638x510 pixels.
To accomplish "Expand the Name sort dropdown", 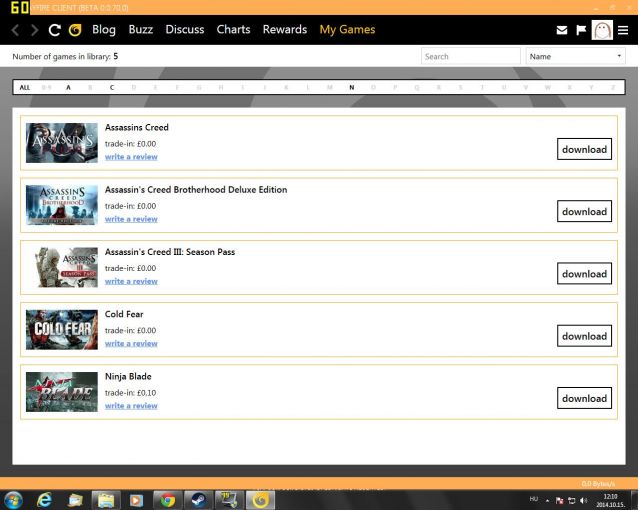I will pyautogui.click(x=575, y=56).
